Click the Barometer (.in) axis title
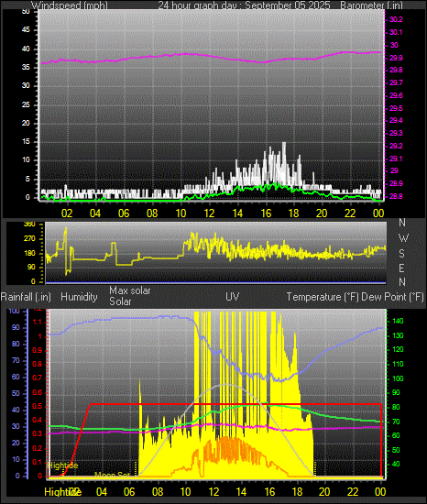The height and width of the screenshot is (504, 427). point(371,5)
